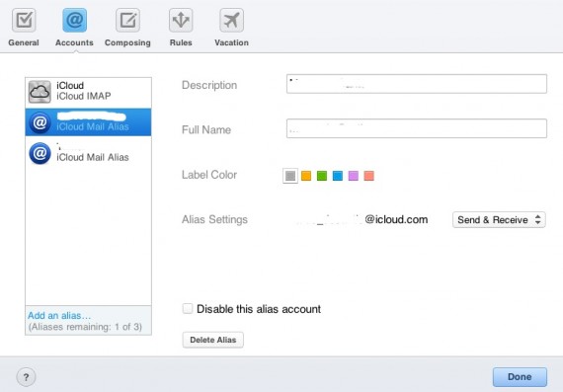Click the Full Name text field
This screenshot has height=392, width=563.
(x=417, y=128)
